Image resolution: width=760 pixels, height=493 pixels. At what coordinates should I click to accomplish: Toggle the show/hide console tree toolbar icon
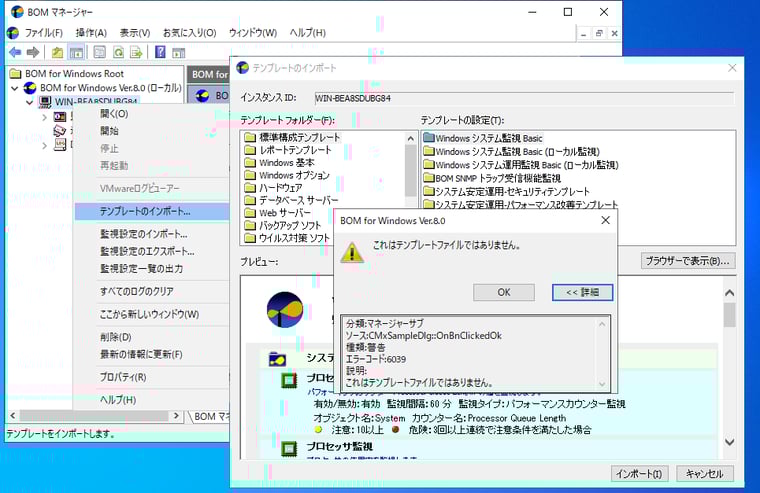pos(76,52)
